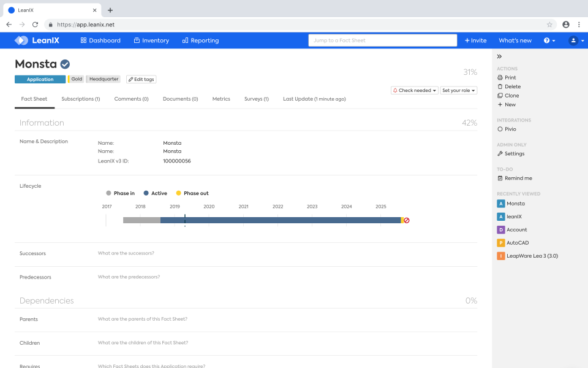
Task: Click Remind me to-do
Action: pos(514,178)
